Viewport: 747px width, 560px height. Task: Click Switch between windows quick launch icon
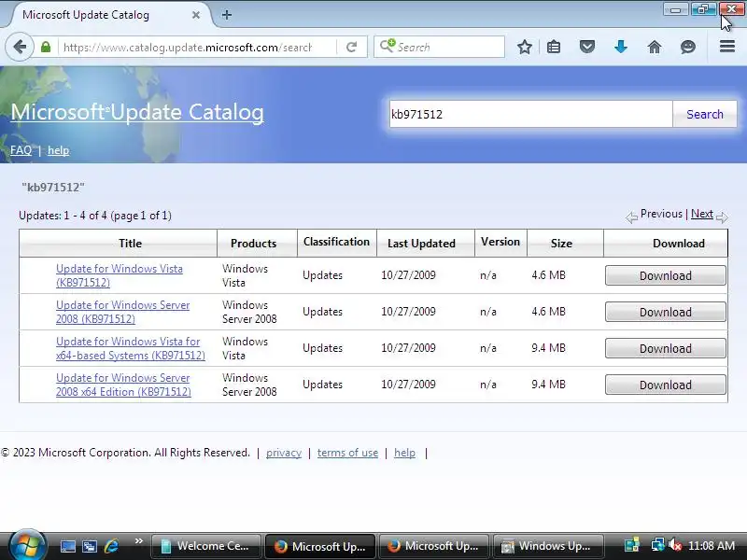pyautogui.click(x=89, y=546)
